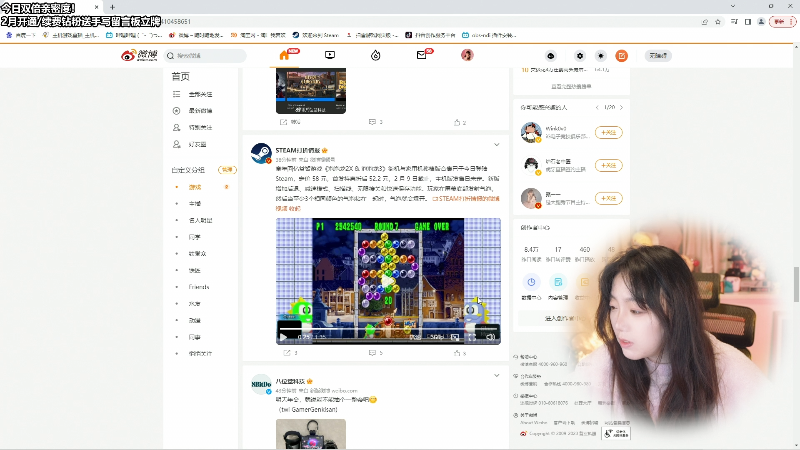Open the full hot search list link
This screenshot has width=800, height=450.
click(571, 87)
